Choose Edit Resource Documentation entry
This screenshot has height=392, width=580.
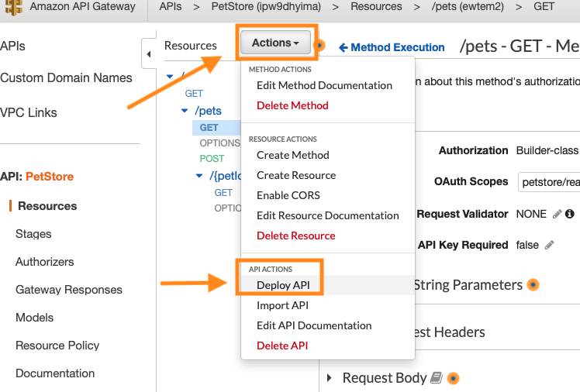(328, 215)
